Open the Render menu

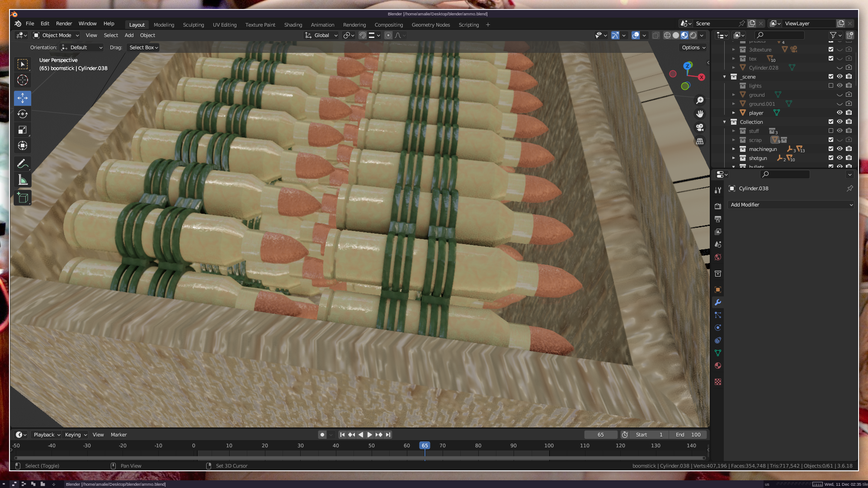click(64, 23)
